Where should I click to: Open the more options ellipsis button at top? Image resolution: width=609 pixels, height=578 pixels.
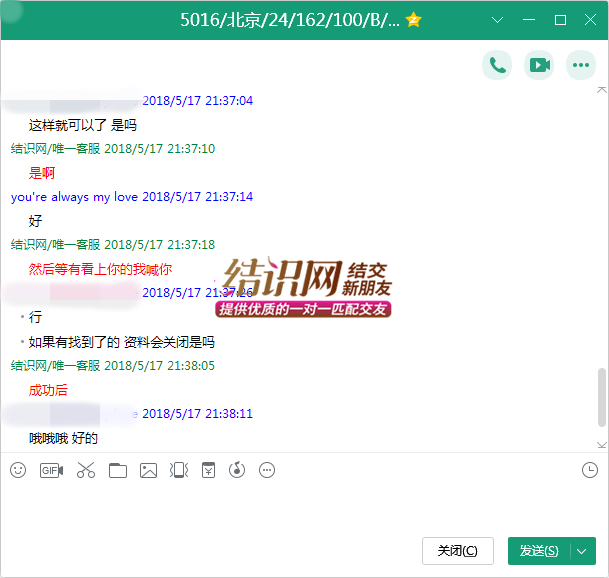click(581, 65)
